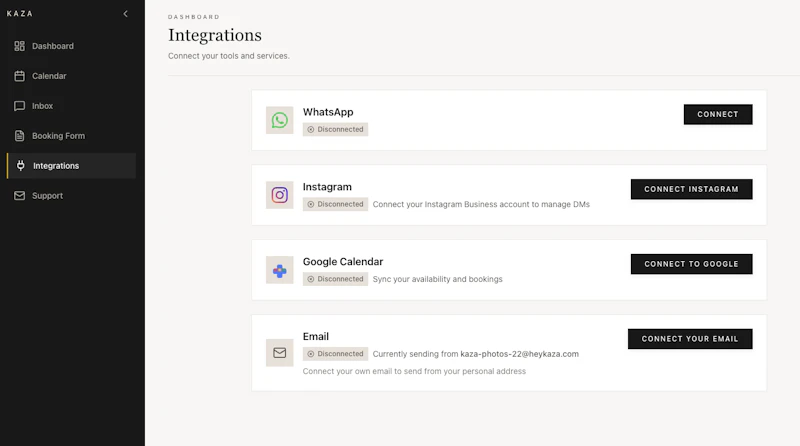Screen dimensions: 800x446
Task: Click "Sync your availability and bookings" text
Action: click(437, 279)
